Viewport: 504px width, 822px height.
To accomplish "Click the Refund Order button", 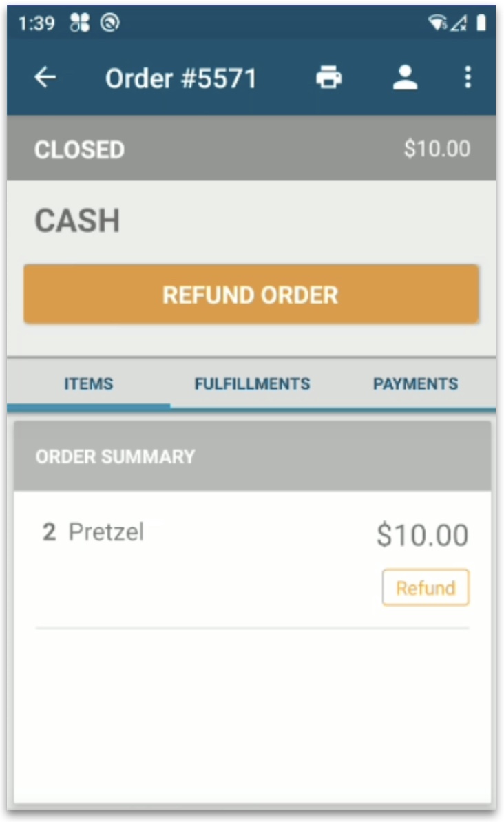I will [x=251, y=294].
